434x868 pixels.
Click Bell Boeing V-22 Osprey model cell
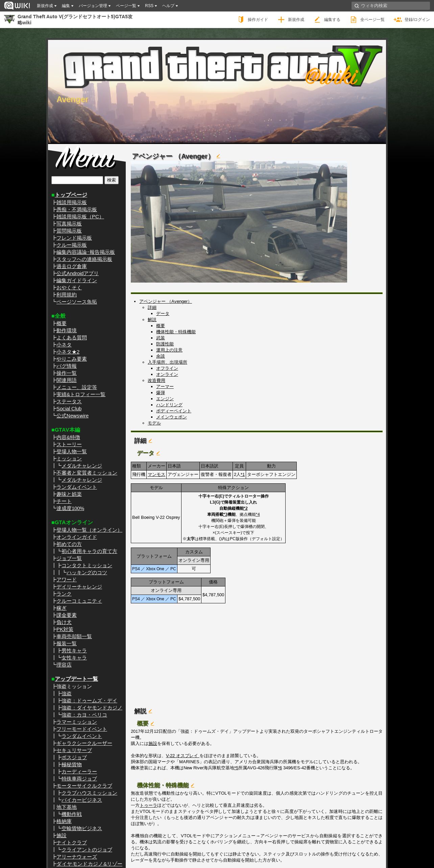click(156, 517)
